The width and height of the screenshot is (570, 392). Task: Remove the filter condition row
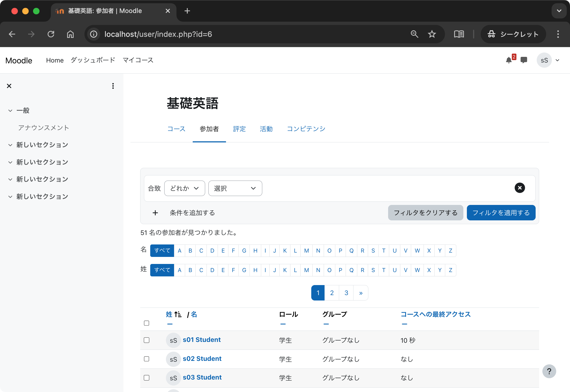[x=519, y=188]
